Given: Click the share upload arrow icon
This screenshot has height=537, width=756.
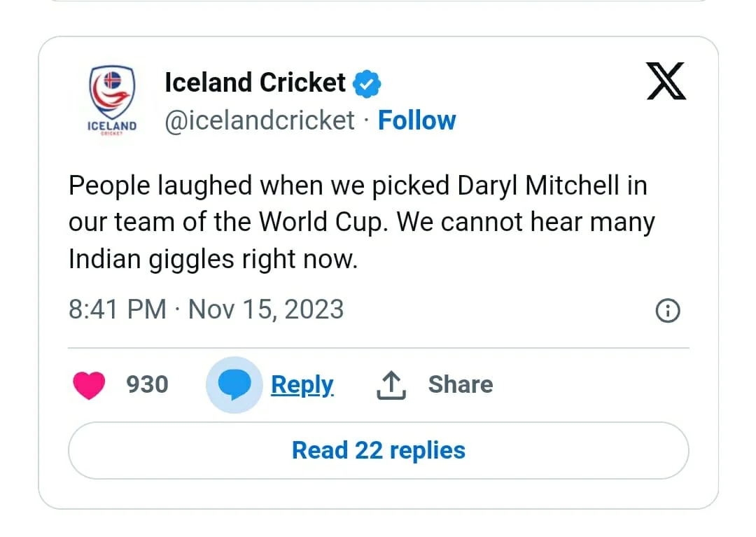Looking at the screenshot, I should (391, 384).
